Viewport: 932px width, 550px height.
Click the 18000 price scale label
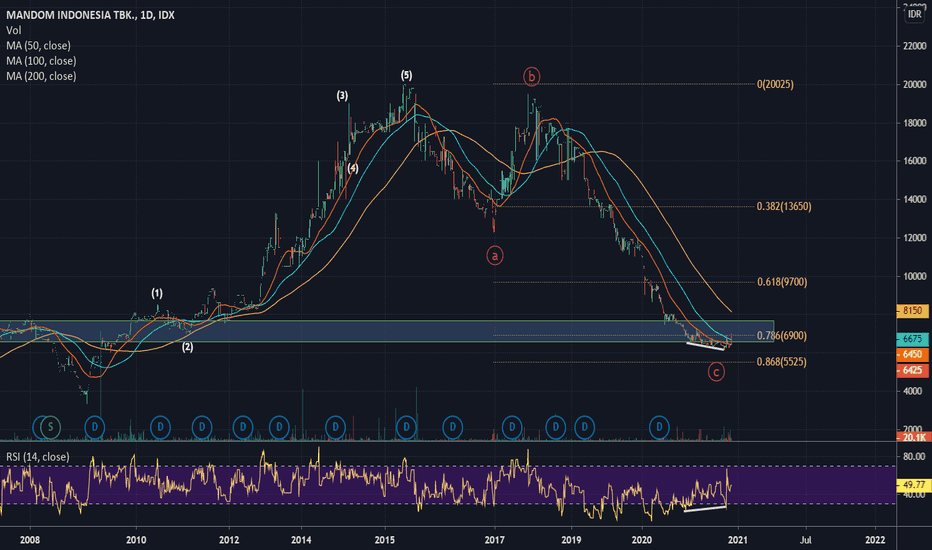coord(914,123)
